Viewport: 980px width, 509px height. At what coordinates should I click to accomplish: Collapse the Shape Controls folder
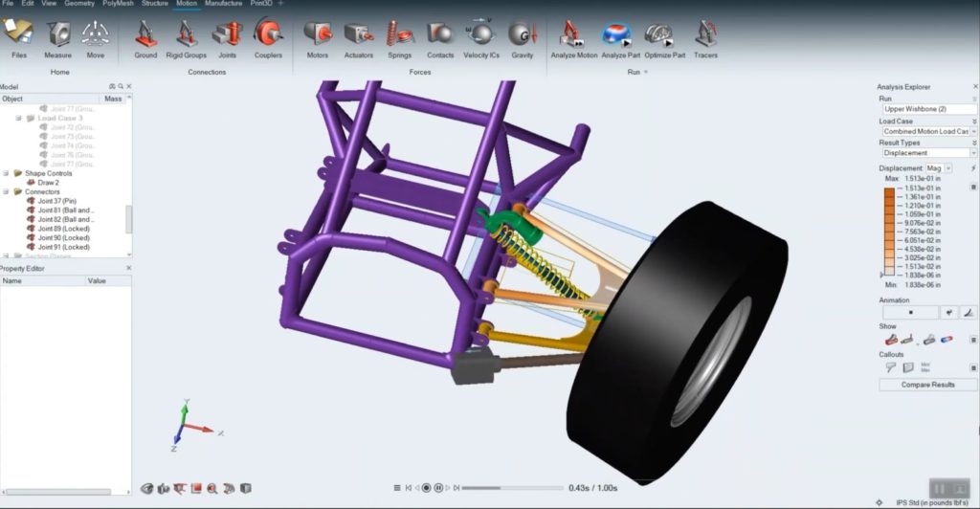click(7, 173)
